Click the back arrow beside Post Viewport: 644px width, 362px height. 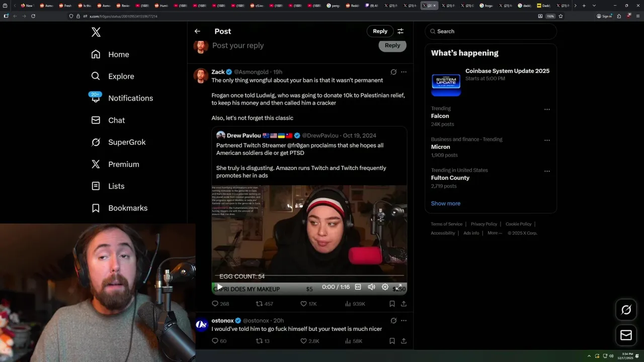tap(197, 31)
